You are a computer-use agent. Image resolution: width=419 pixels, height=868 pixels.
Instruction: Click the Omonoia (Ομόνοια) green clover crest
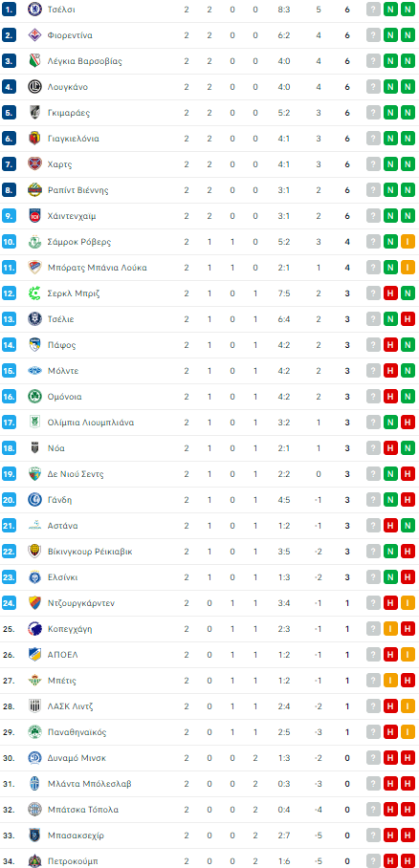click(x=34, y=397)
